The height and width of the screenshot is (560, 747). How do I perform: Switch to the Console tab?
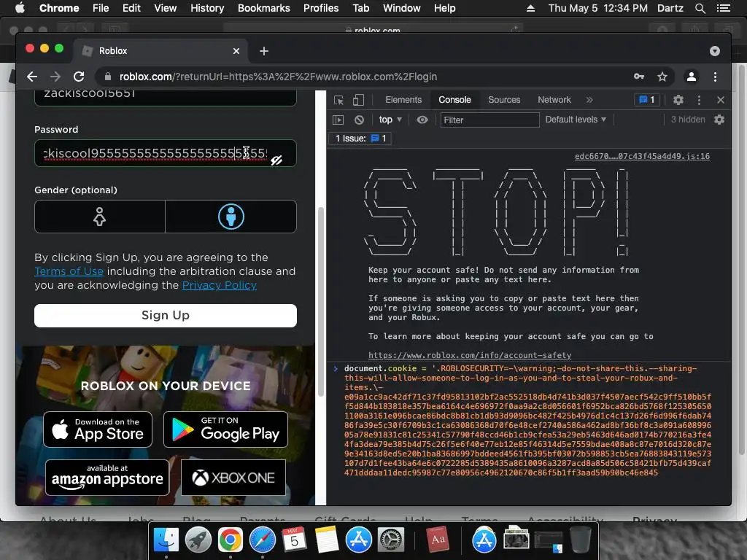[x=454, y=100]
